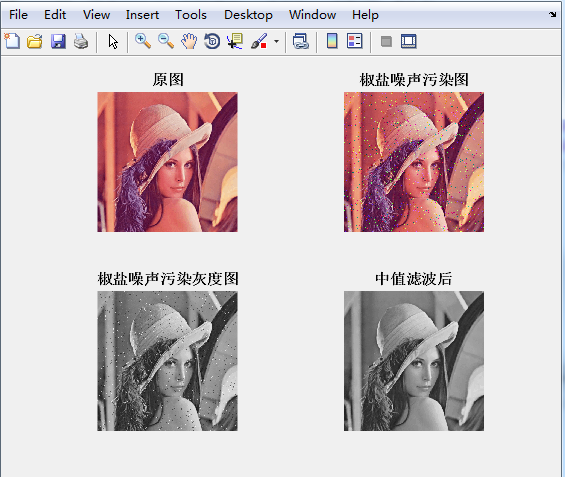Select the Pan hand tool
The height and width of the screenshot is (477, 565).
pos(189,41)
